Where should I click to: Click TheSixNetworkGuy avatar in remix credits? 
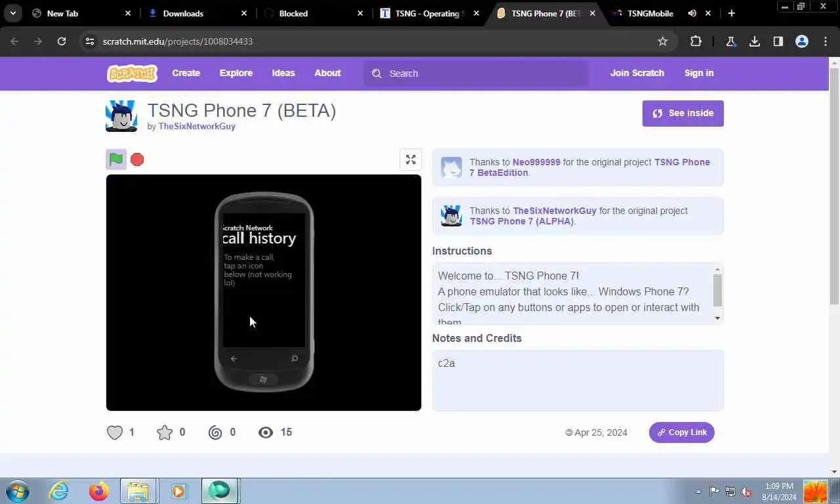click(x=451, y=216)
